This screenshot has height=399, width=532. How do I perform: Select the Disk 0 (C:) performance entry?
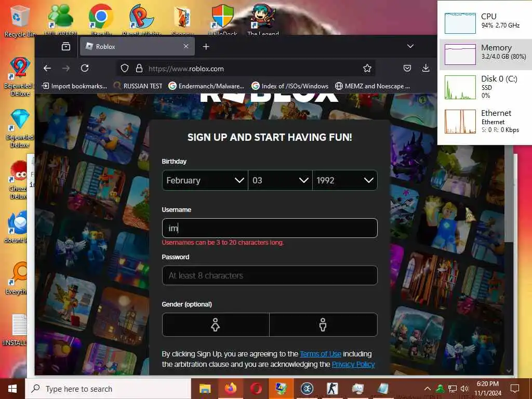pos(486,87)
